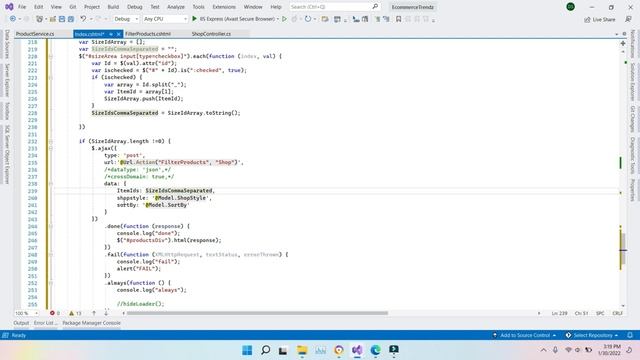
Task: Open the Package Manager Console tab
Action: point(91,323)
